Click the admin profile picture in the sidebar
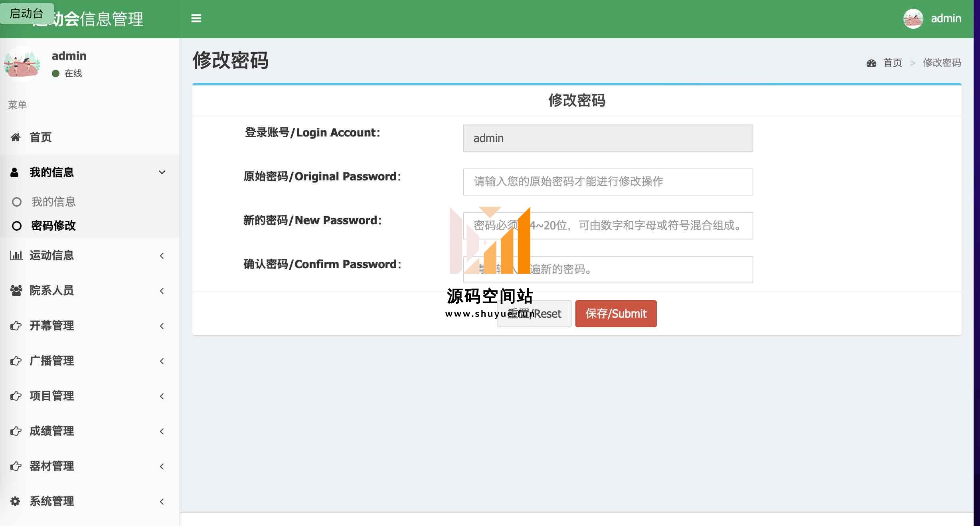 [x=22, y=64]
